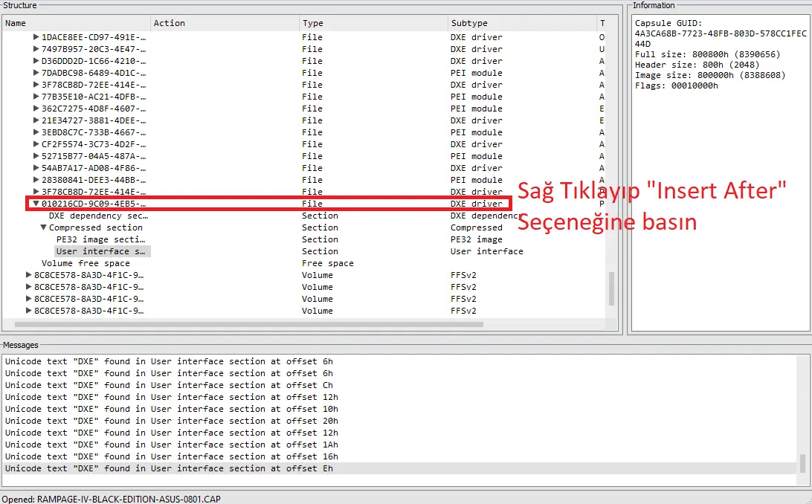Viewport: 812px width, 504px height.
Task: Click the Compressed subtype cell
Action: [477, 227]
